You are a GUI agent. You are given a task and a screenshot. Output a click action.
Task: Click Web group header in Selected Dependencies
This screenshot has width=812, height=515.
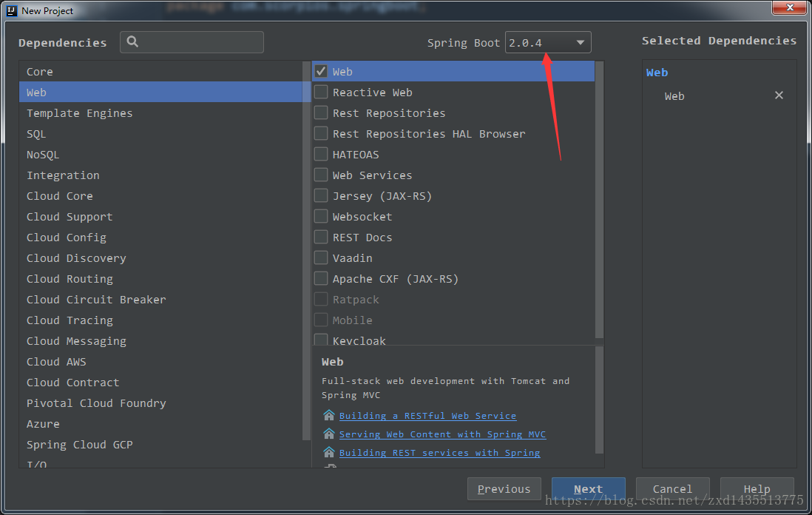(x=657, y=73)
